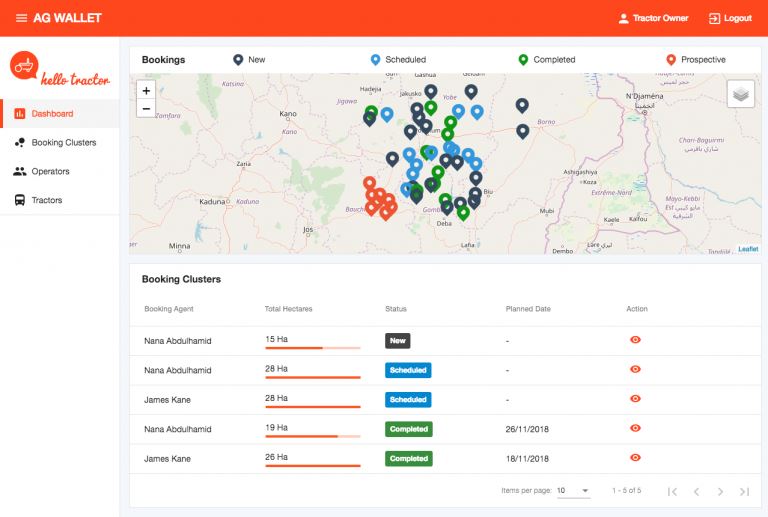Click the Prospective legend pin icon
Screen dimensions: 768x517
[671, 60]
